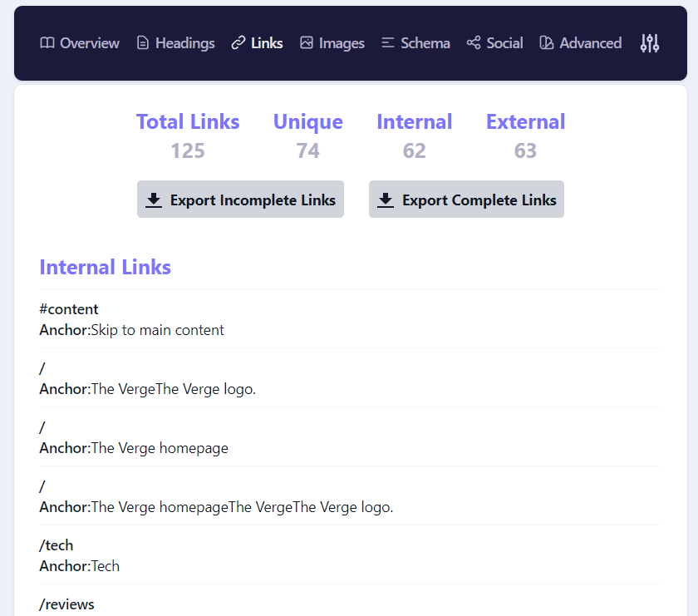The height and width of the screenshot is (616, 698).
Task: Click the "Skip to main content" anchor text
Action: 157,330
